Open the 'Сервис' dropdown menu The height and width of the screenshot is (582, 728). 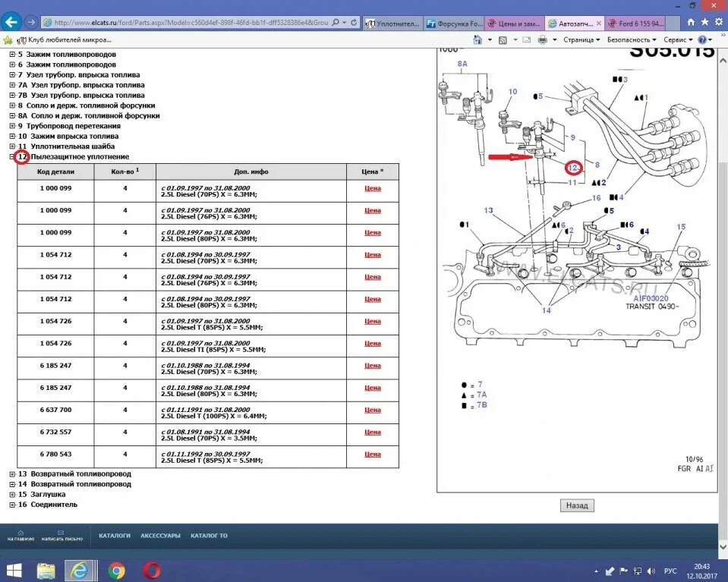(678, 40)
